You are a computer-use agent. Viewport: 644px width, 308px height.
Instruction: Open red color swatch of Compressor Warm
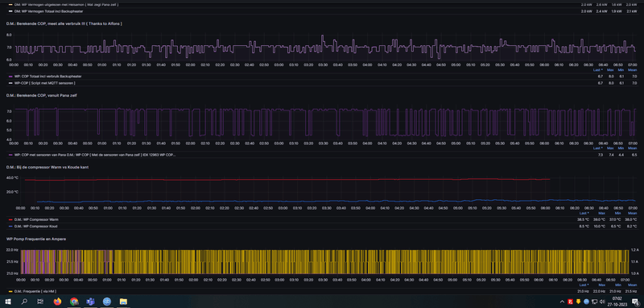tap(10, 219)
